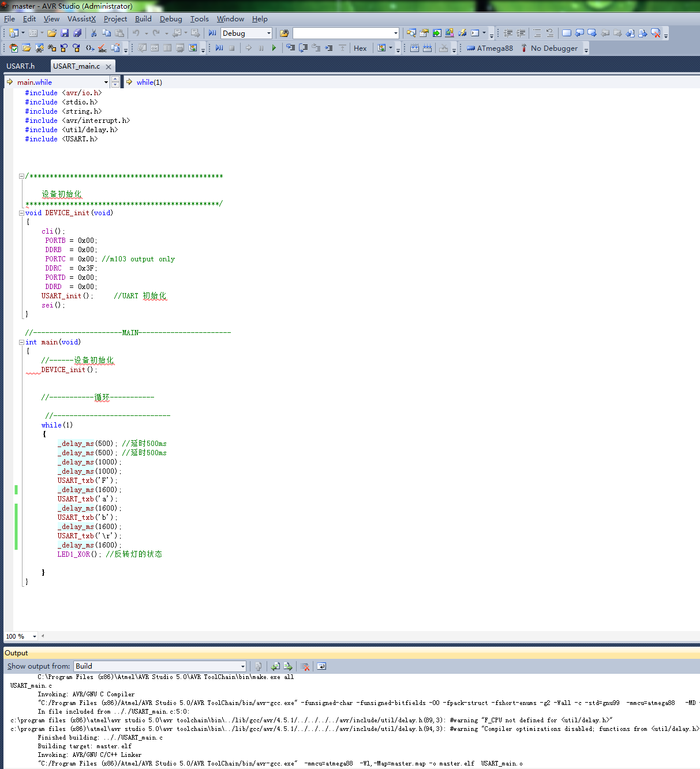
Task: Collapse the header comment block outline
Action: click(22, 176)
